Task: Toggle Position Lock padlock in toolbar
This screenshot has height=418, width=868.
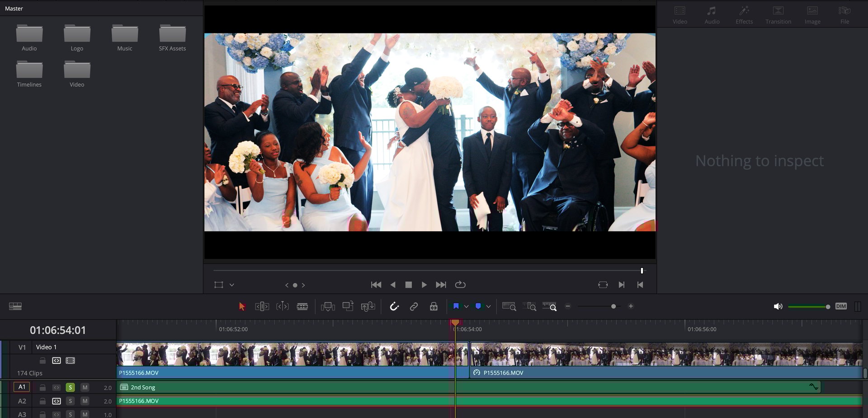Action: click(434, 306)
